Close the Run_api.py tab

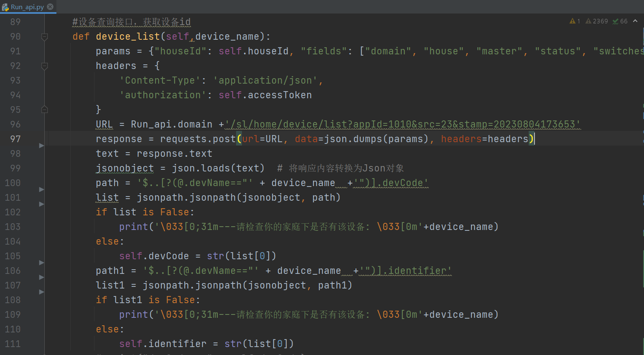(50, 7)
